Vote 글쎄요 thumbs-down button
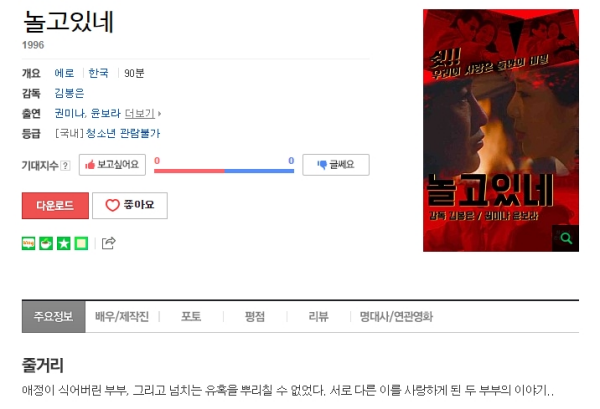 coord(336,165)
